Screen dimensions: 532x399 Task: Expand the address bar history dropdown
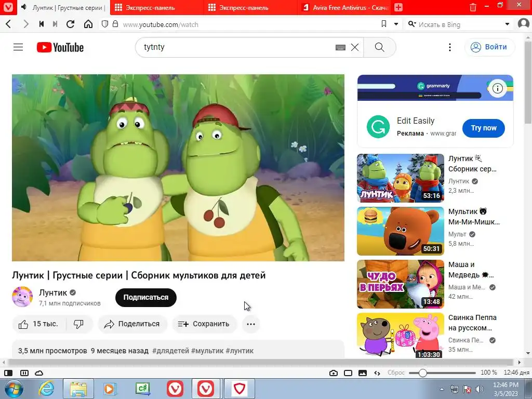[396, 24]
